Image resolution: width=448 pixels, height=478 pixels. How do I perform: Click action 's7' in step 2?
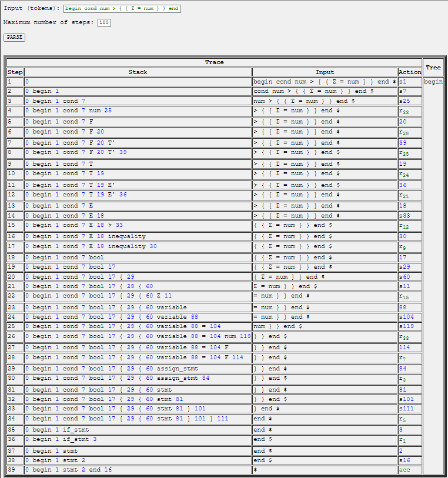410,91
